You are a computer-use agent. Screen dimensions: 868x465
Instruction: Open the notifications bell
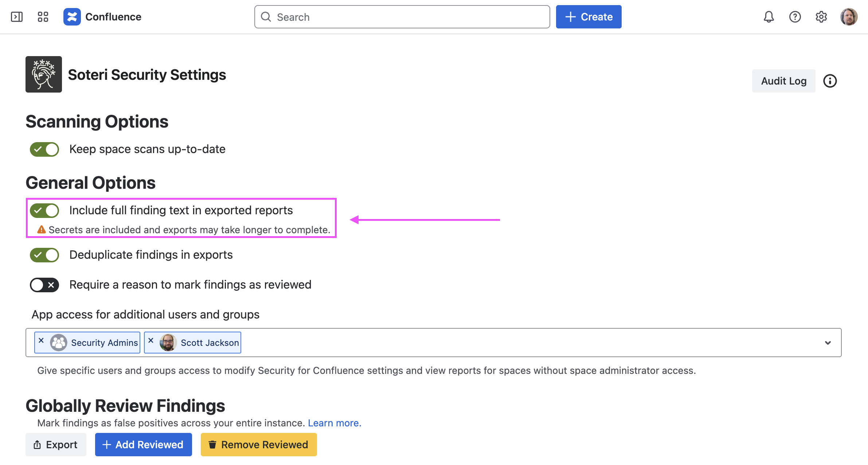pyautogui.click(x=769, y=17)
